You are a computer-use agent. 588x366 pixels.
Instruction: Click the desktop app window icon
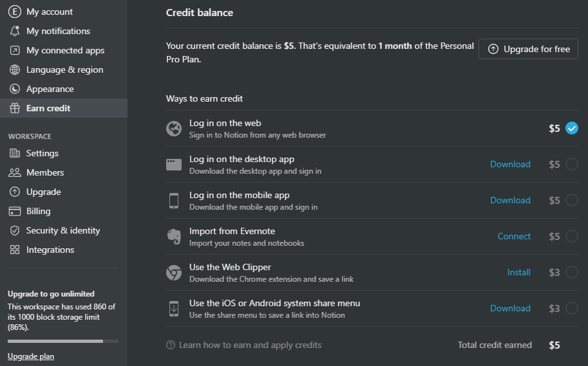click(x=174, y=164)
